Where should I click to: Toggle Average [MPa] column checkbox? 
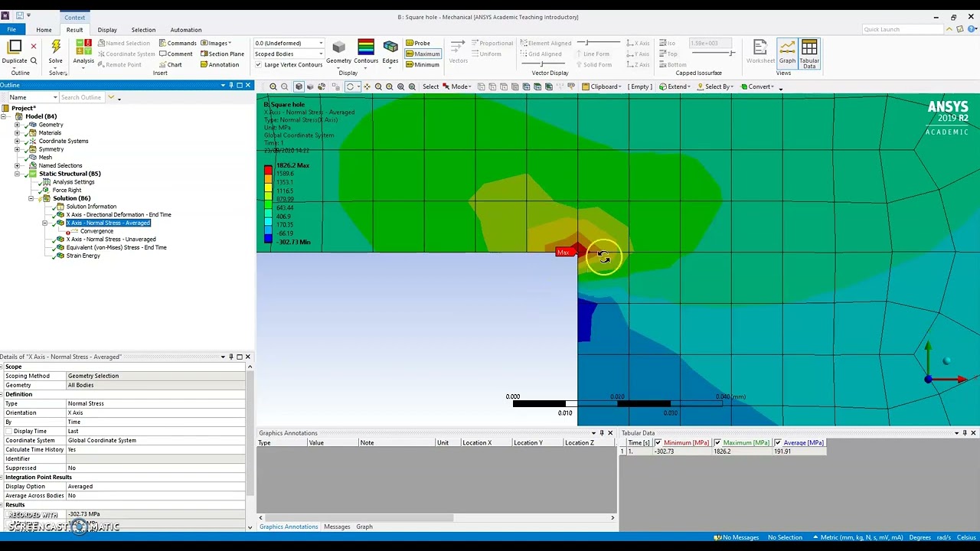click(778, 443)
